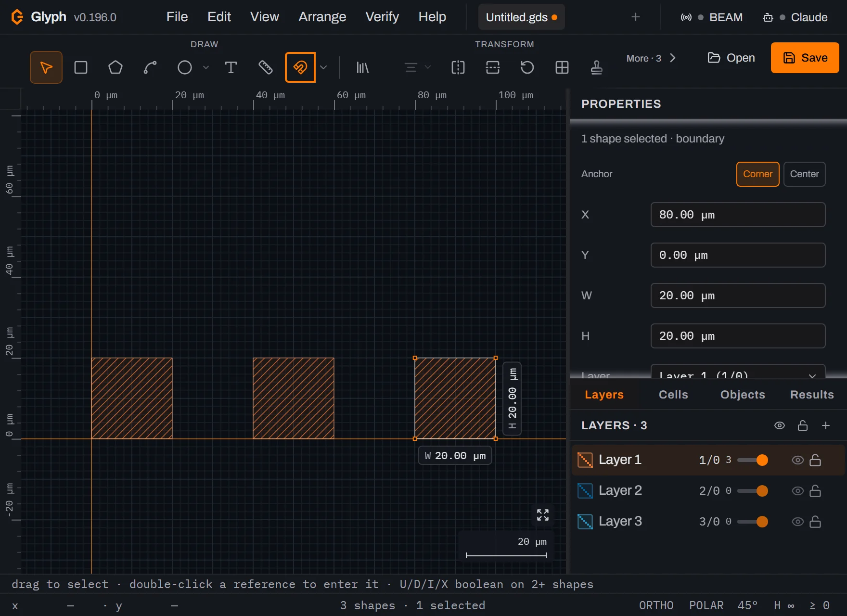Click the flip vertical transform icon
The image size is (847, 616).
493,67
